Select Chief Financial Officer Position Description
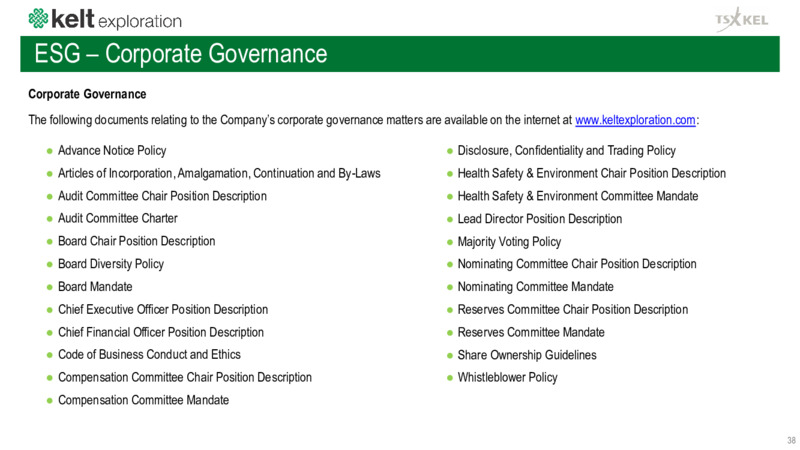Screen dimensions: 800x450 [161, 332]
